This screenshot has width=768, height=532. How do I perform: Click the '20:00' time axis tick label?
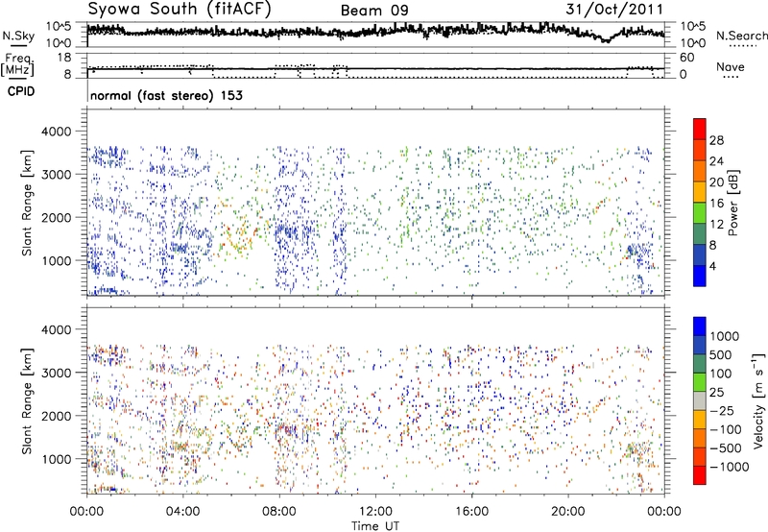567,512
